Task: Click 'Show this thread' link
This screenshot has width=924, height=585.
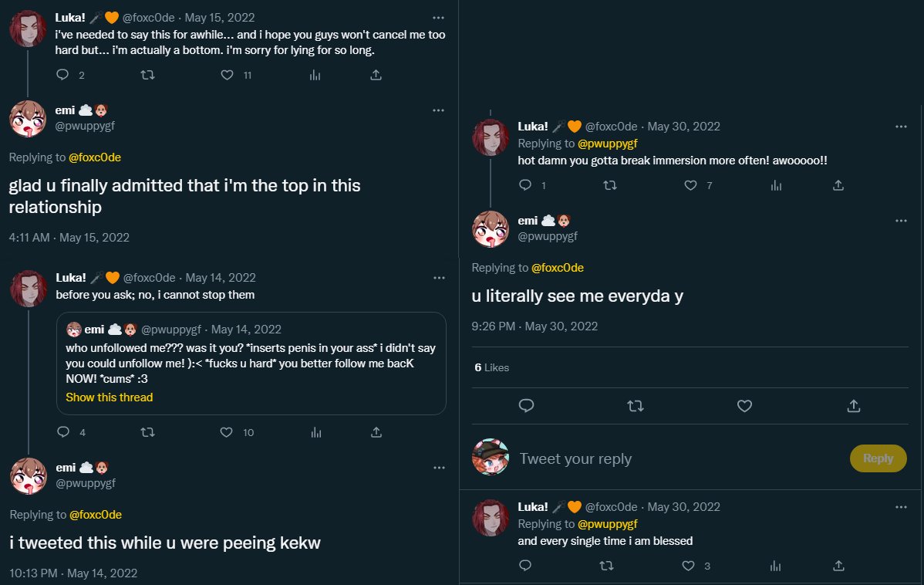Action: pyautogui.click(x=109, y=397)
